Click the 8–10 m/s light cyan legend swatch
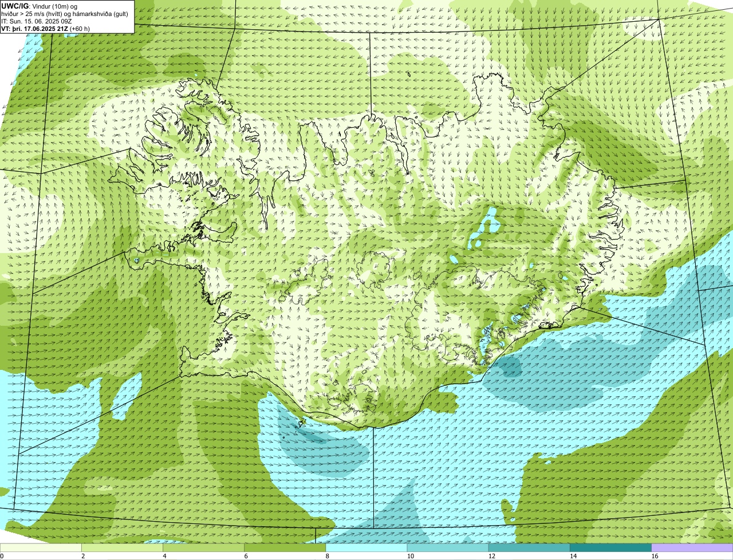The image size is (733, 560). point(366,548)
